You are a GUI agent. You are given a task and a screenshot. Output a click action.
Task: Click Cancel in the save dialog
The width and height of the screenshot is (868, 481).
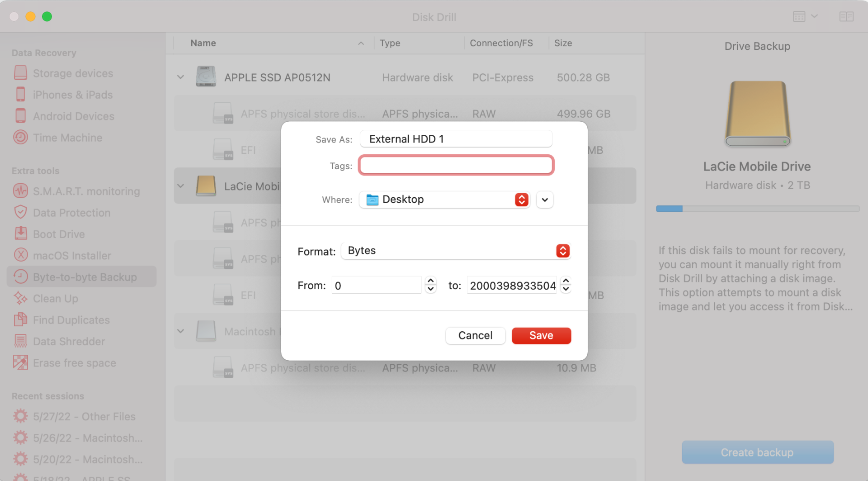[x=475, y=335]
